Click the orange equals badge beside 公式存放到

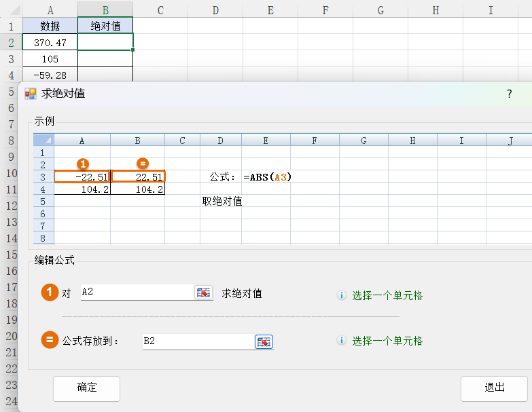tap(50, 340)
